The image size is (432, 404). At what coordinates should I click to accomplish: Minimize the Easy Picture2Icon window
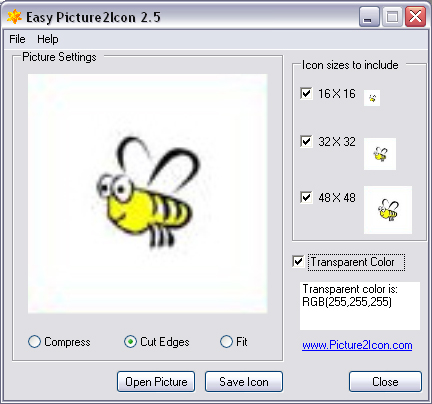coord(369,17)
